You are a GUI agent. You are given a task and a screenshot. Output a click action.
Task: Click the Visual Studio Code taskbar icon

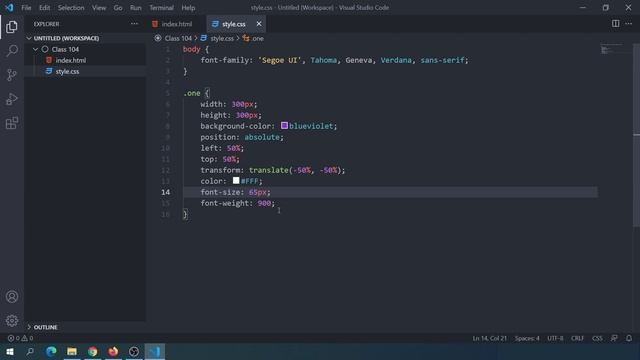click(x=155, y=351)
